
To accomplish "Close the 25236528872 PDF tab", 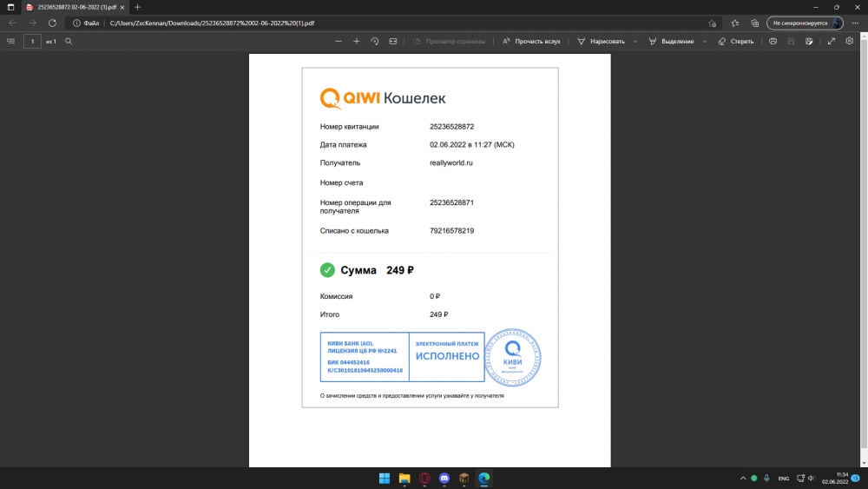I will [x=122, y=7].
